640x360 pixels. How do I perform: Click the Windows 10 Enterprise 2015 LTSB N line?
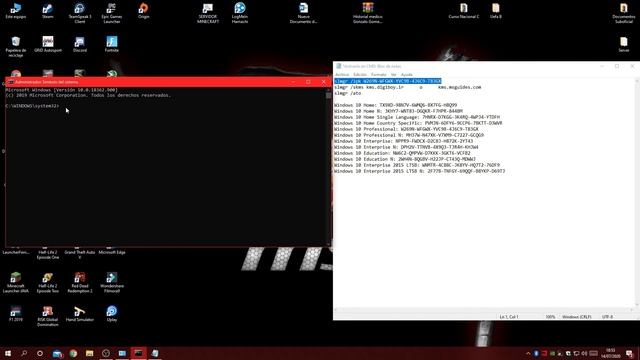pos(419,171)
